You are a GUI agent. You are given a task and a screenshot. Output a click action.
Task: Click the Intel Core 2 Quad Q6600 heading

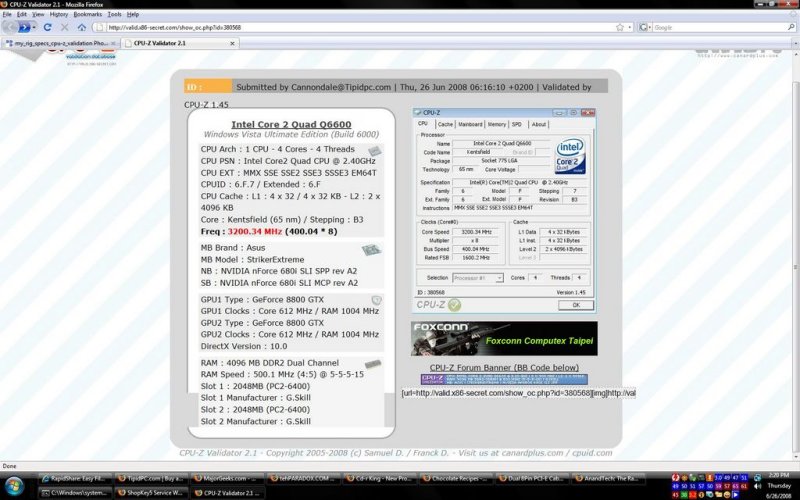coord(291,124)
